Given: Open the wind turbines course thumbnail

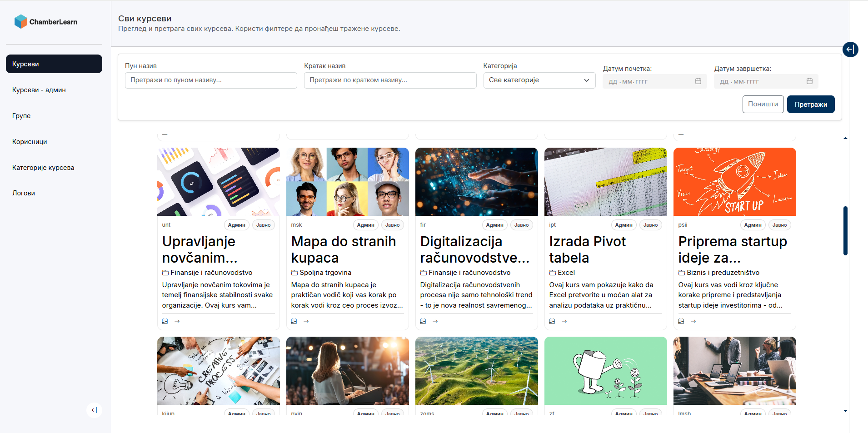Looking at the screenshot, I should point(477,371).
